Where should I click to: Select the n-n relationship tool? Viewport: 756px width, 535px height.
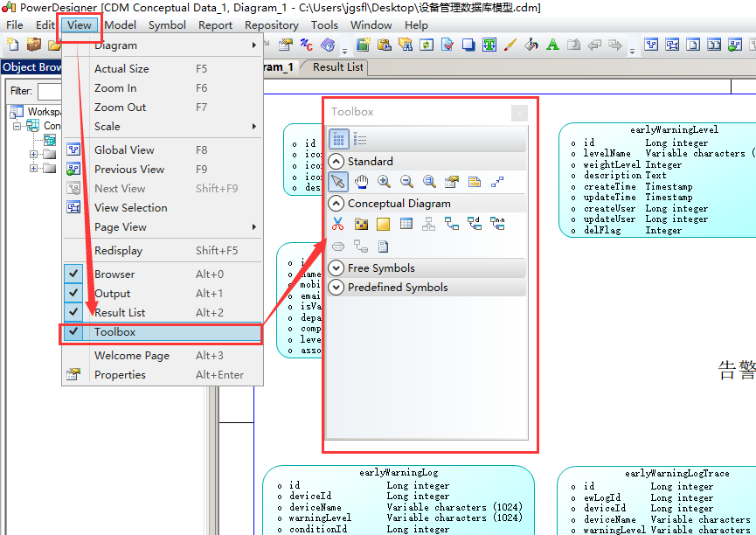coord(497,224)
